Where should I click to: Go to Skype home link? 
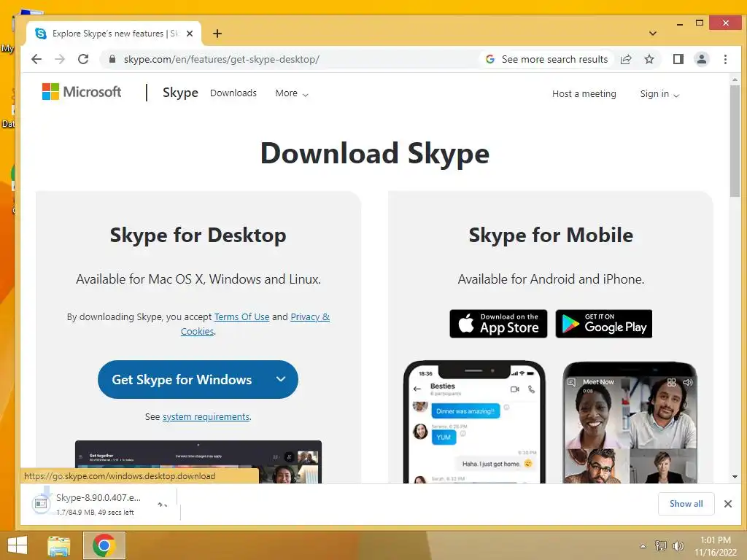click(x=180, y=93)
